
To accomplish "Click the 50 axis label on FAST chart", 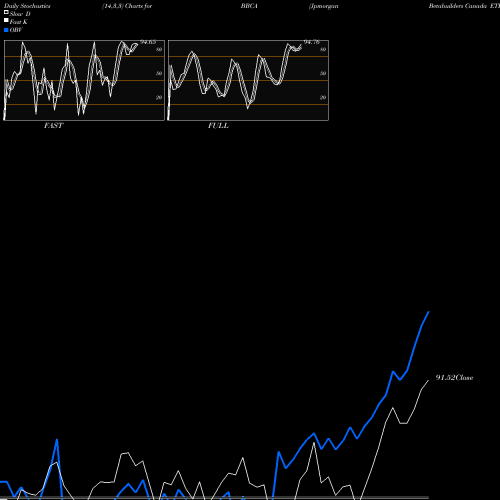I will pyautogui.click(x=159, y=73).
